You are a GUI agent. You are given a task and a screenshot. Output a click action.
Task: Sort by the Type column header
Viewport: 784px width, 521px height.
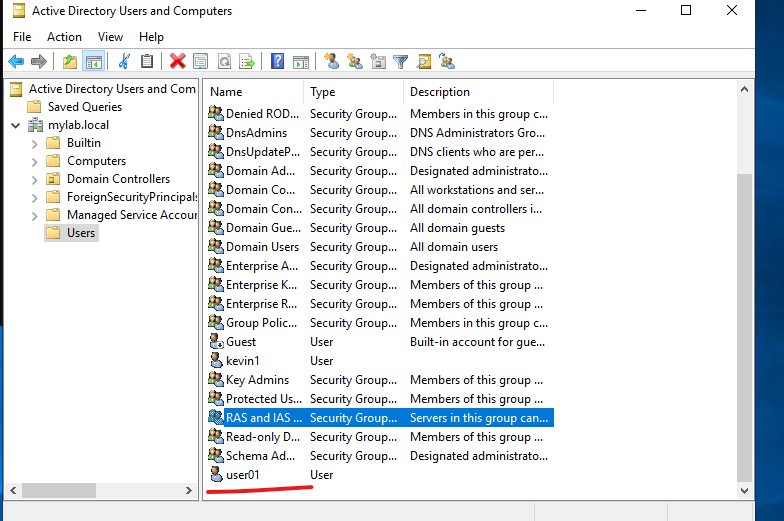click(354, 92)
